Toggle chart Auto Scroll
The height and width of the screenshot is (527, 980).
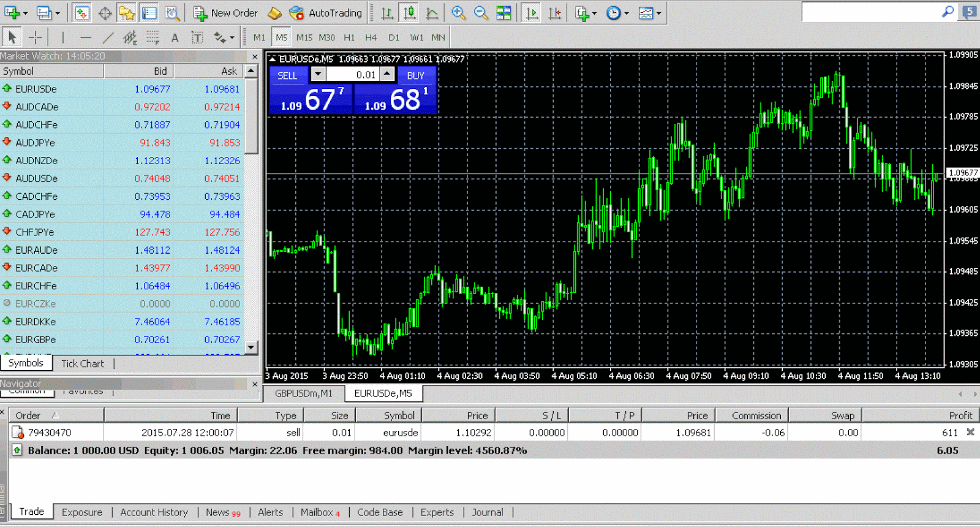[x=532, y=12]
